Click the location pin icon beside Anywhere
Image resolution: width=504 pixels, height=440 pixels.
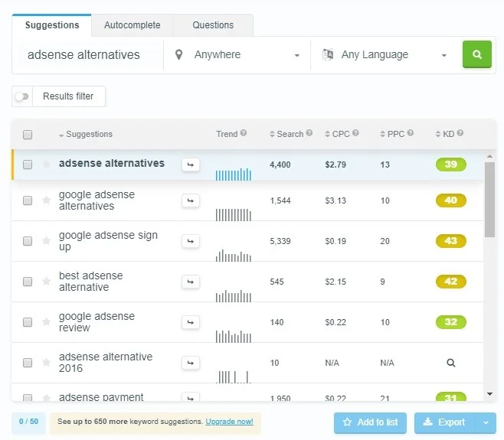point(178,54)
